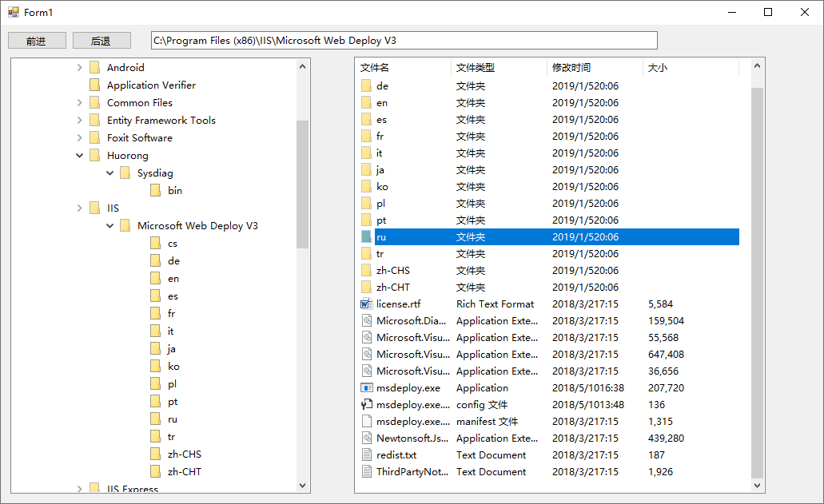Expand the Foxit Software tree node

pyautogui.click(x=79, y=137)
